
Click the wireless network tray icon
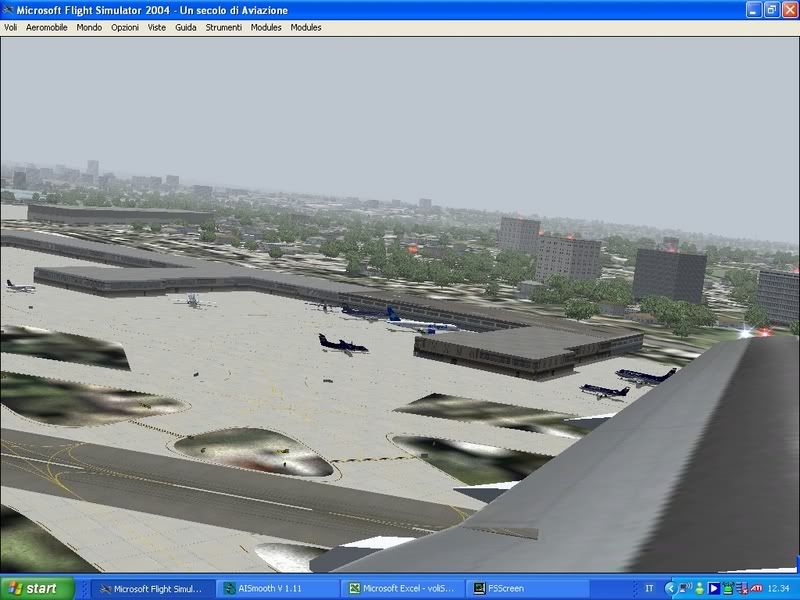[685, 589]
